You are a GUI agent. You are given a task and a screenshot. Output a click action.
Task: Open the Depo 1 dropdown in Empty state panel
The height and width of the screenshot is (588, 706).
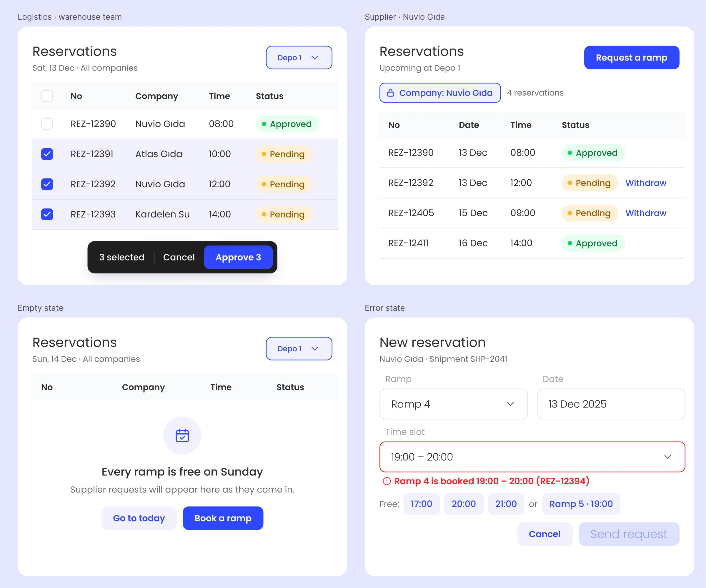[299, 348]
